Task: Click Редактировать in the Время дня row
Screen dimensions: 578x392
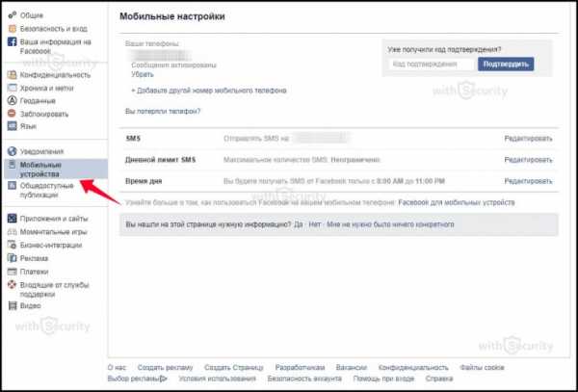Action: point(528,181)
